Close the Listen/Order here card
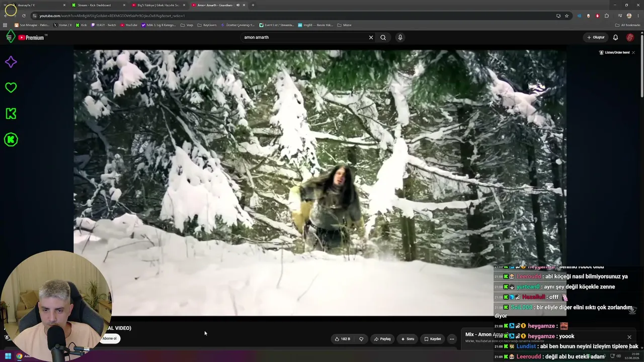Viewport: 644px width, 362px height. [633, 52]
